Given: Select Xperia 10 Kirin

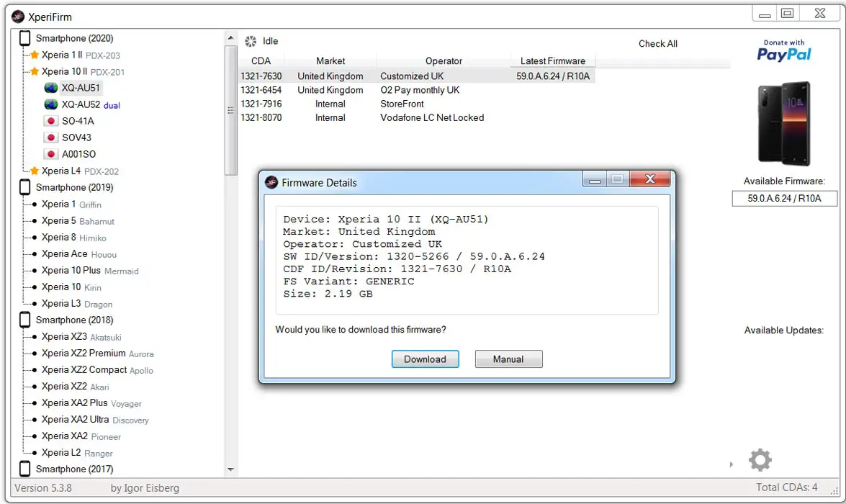Looking at the screenshot, I should (x=71, y=287).
